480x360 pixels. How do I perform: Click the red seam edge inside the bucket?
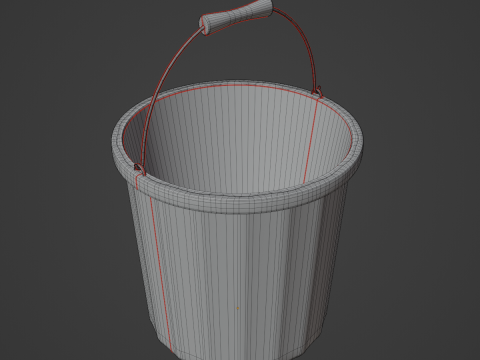tap(310, 142)
